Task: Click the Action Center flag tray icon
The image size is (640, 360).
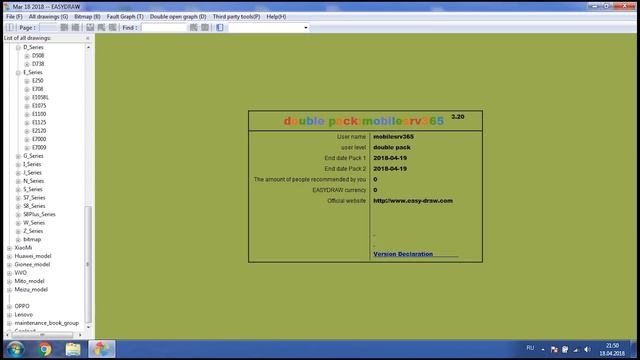Action: pos(554,349)
